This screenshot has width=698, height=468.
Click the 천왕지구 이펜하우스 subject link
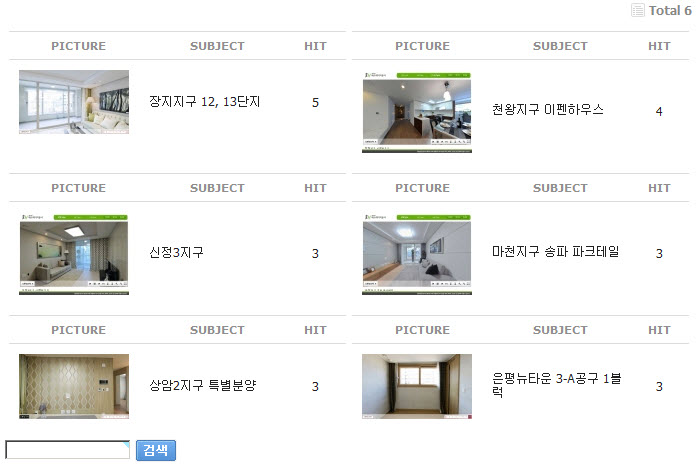[548, 110]
